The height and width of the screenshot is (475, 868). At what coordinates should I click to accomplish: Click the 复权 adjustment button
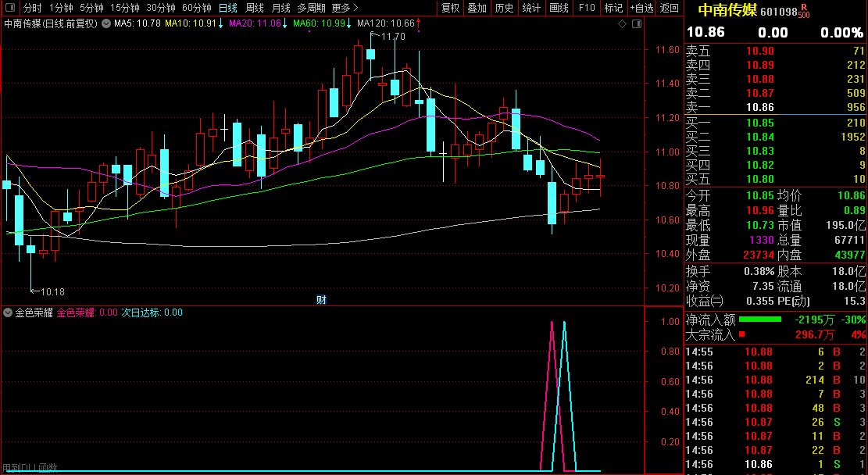[451, 8]
